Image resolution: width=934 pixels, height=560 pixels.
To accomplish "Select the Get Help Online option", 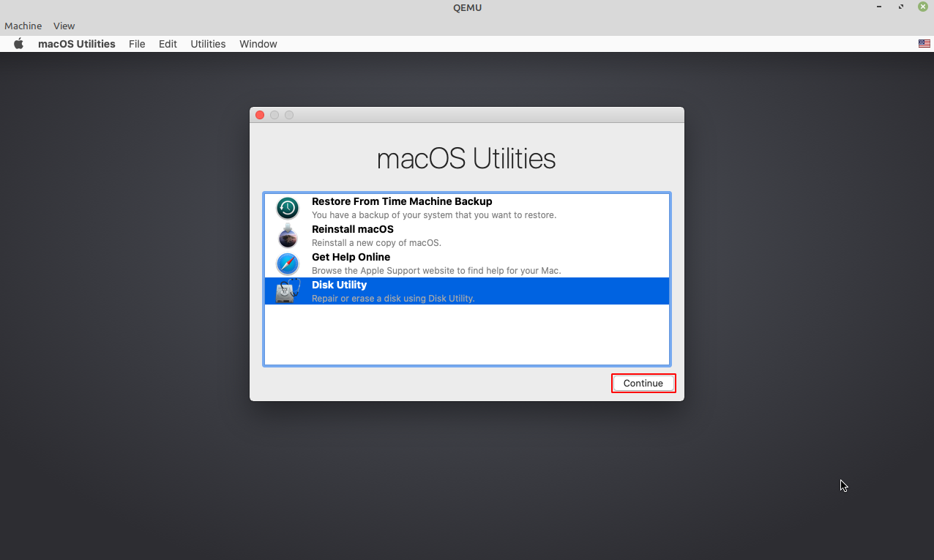I will coord(351,257).
